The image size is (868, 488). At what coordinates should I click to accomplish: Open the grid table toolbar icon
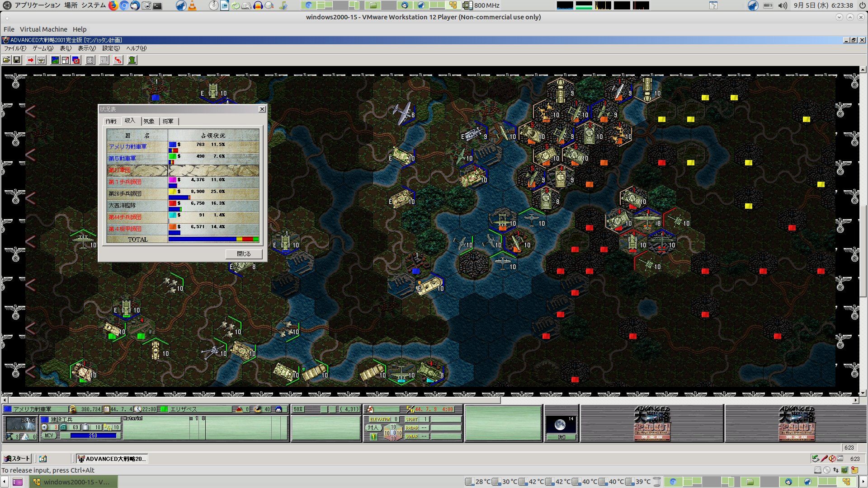(x=90, y=60)
